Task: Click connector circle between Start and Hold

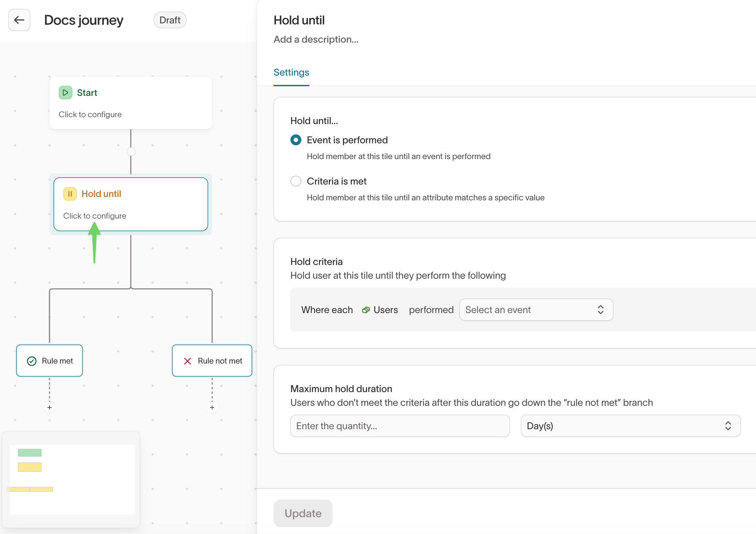Action: click(131, 152)
